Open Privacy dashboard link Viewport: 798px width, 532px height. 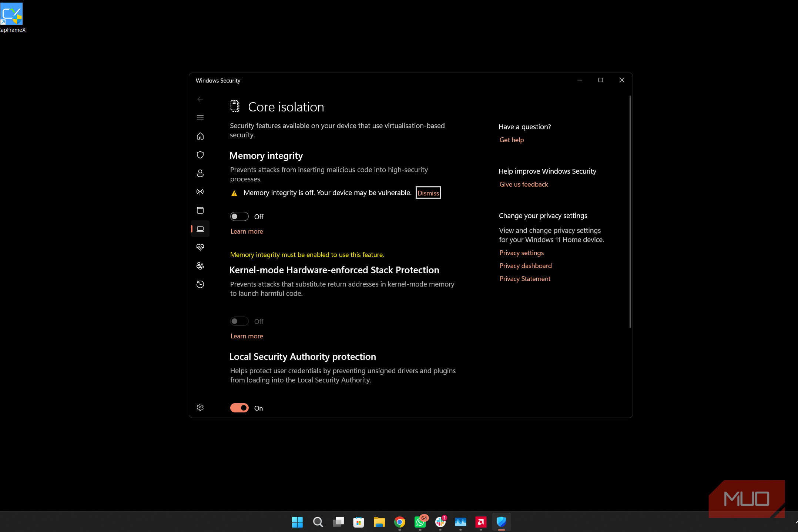pos(526,266)
